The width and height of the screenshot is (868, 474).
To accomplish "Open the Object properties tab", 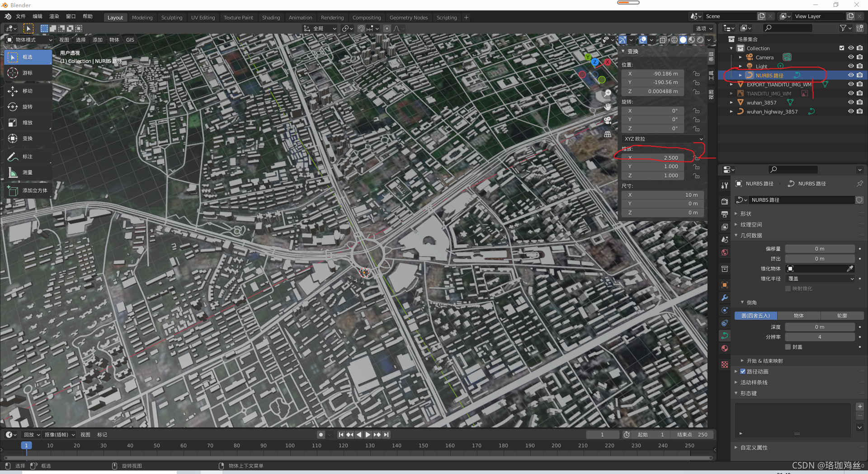I will click(725, 285).
